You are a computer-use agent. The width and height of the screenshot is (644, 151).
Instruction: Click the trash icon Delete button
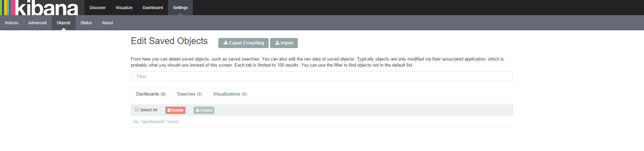pos(175,110)
